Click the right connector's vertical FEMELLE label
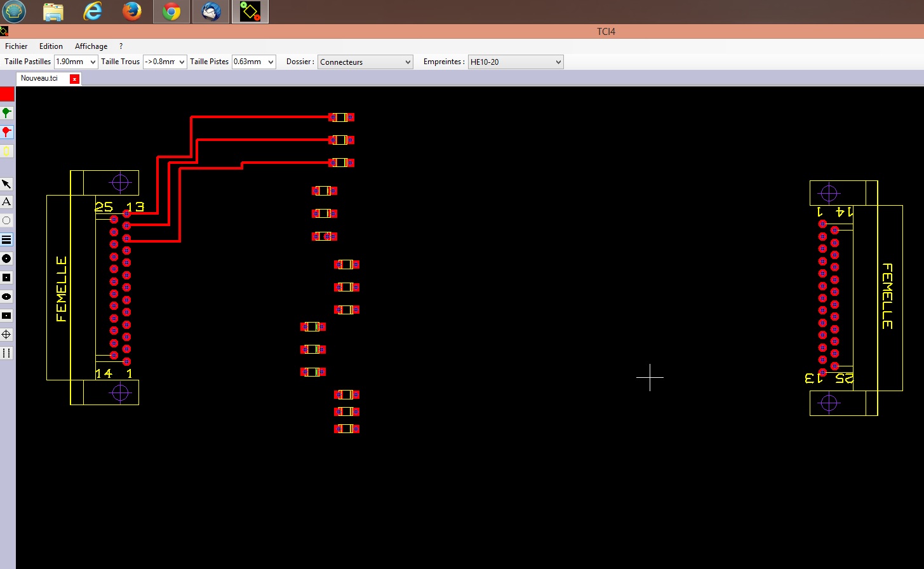Screen dimensions: 924x569 point(887,297)
